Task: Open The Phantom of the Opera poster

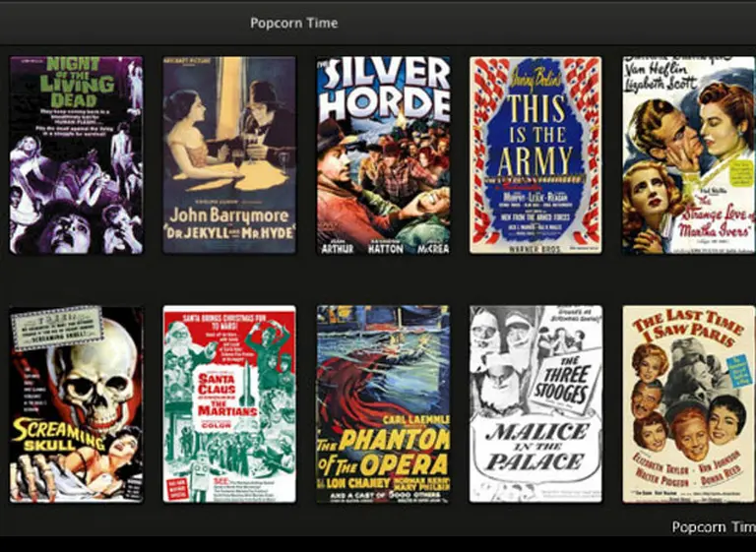Action: click(383, 404)
